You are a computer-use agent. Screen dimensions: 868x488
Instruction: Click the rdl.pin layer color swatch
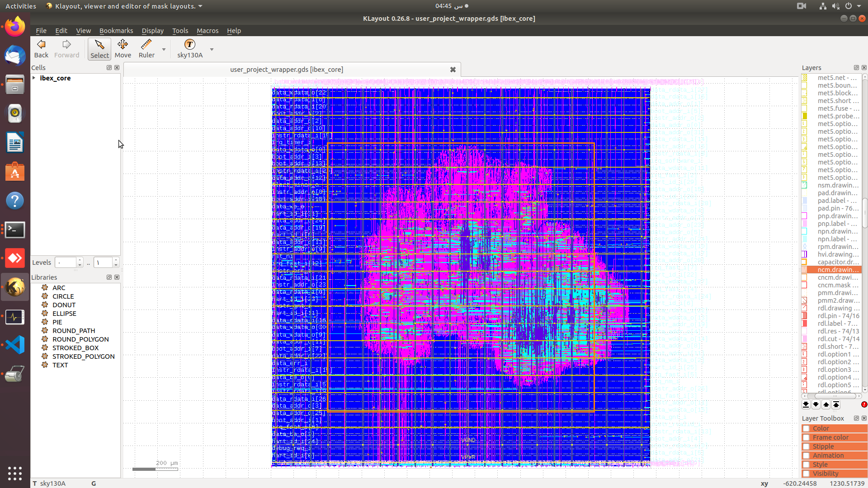point(805,316)
